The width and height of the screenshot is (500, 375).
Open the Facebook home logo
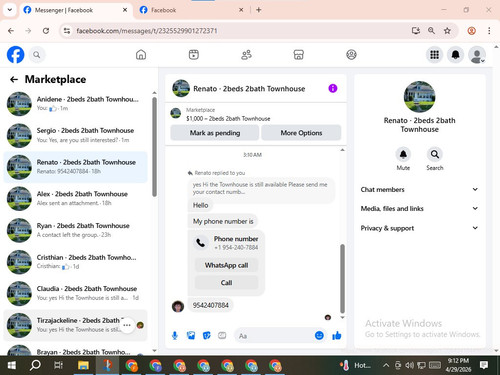pos(15,55)
